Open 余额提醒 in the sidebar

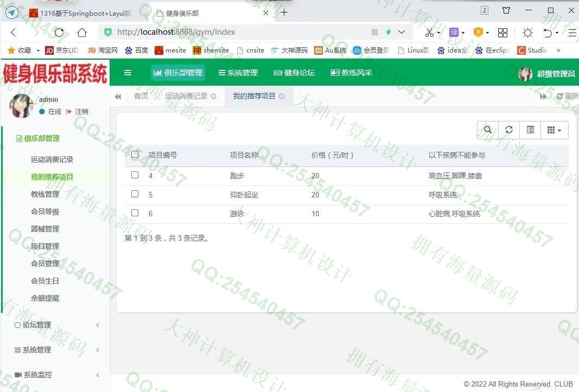click(45, 298)
